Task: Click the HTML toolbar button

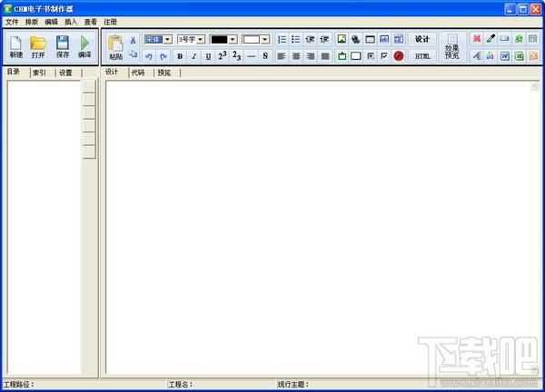Action: 422,56
